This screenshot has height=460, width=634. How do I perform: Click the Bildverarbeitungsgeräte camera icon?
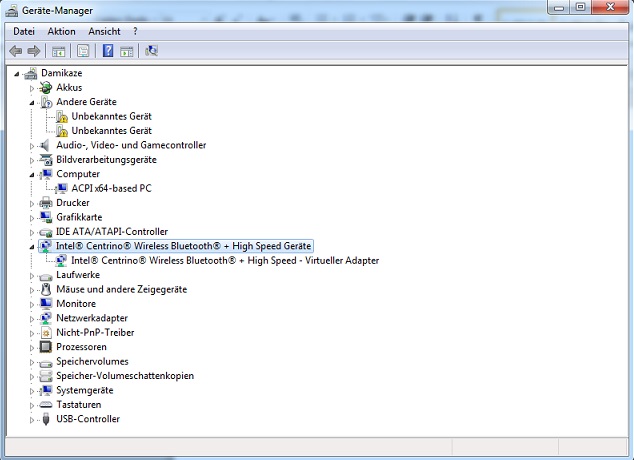pyautogui.click(x=46, y=160)
